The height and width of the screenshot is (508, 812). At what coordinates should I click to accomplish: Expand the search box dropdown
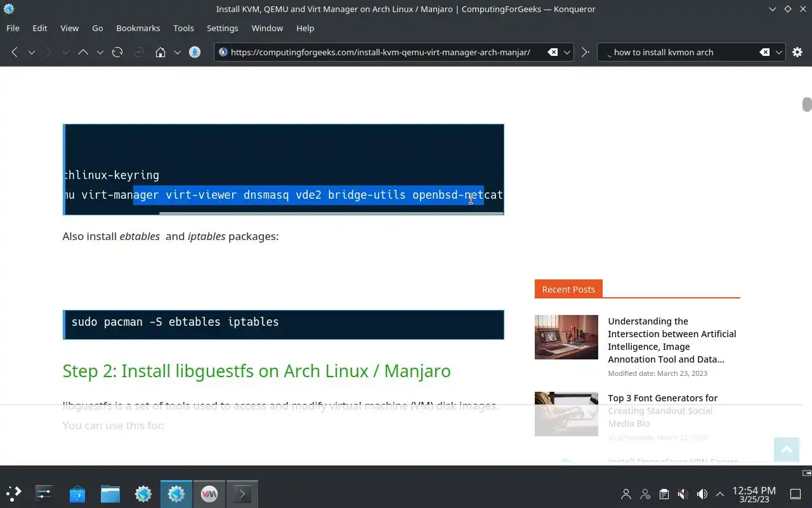(779, 52)
